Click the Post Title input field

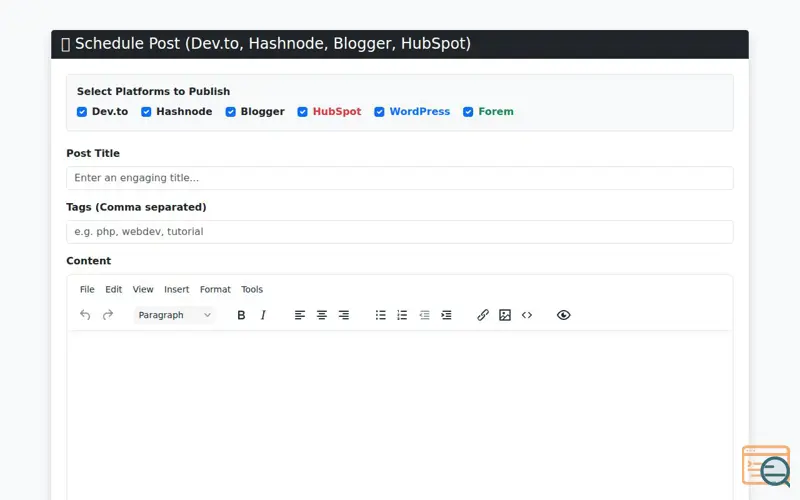click(x=400, y=178)
